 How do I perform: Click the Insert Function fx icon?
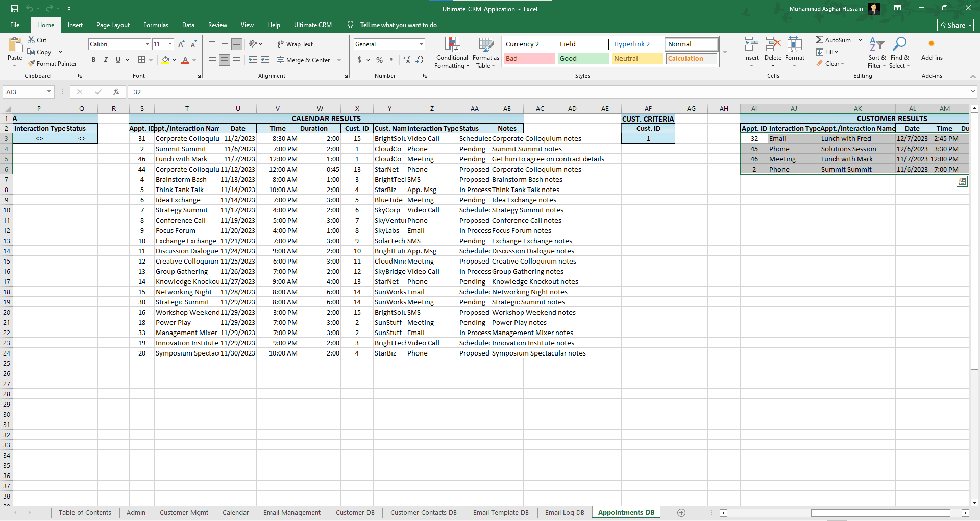[116, 92]
